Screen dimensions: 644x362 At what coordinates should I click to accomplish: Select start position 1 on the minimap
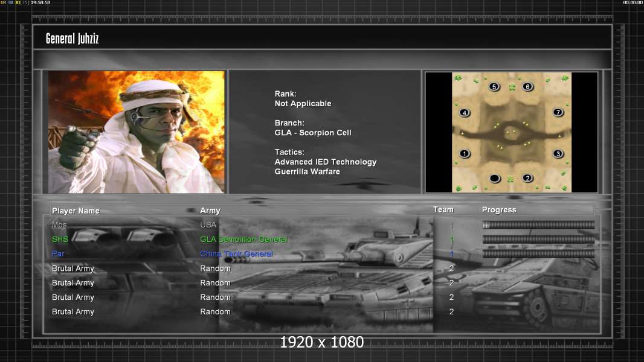click(x=465, y=154)
